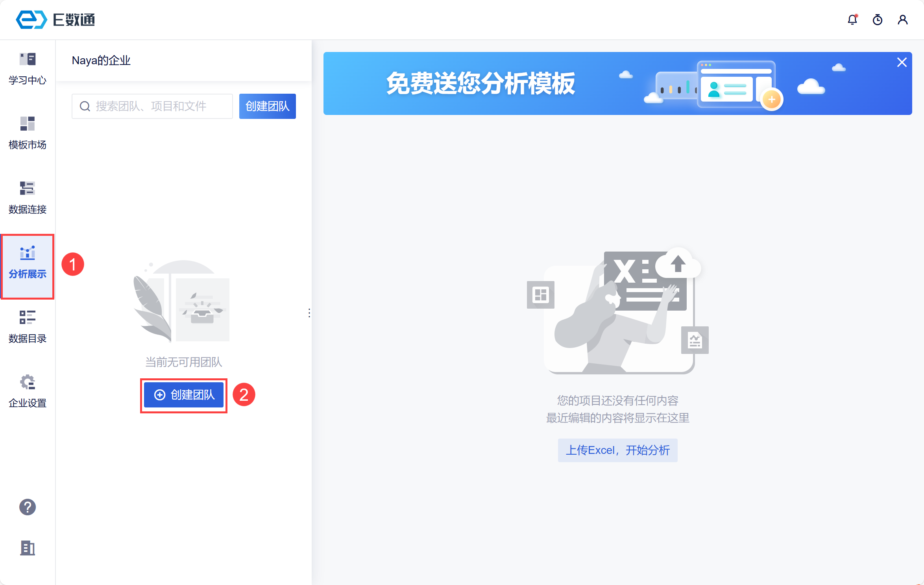Click the building icon at sidebar bottom

[x=27, y=548]
